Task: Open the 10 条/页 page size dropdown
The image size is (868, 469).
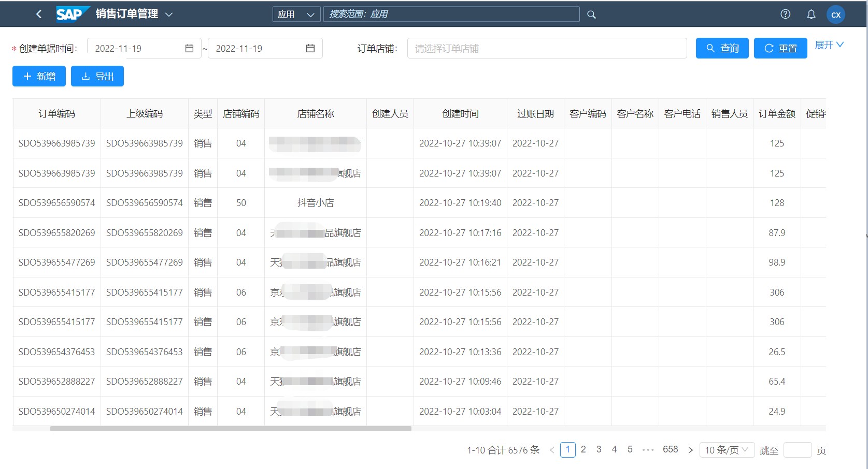Action: pyautogui.click(x=727, y=450)
